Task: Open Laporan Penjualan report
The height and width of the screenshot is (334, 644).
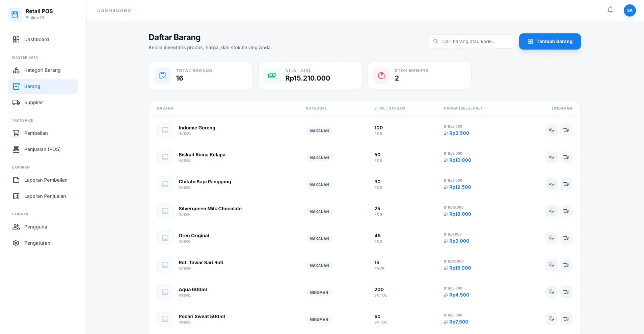Action: (x=45, y=196)
